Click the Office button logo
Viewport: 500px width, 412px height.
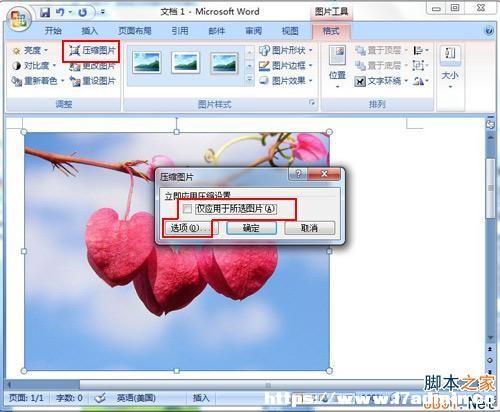pos(19,19)
